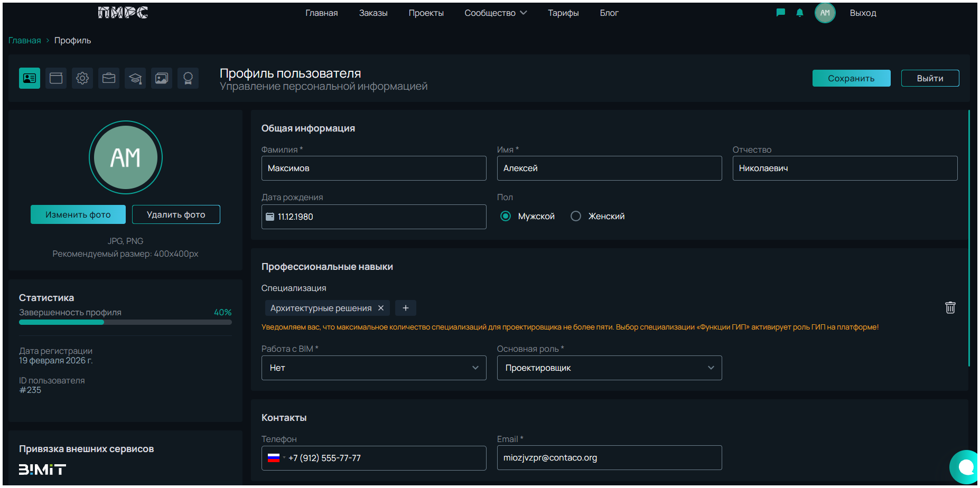Viewport: 980px width, 488px height.
Task: Open the image gallery portfolio section
Action: [162, 78]
